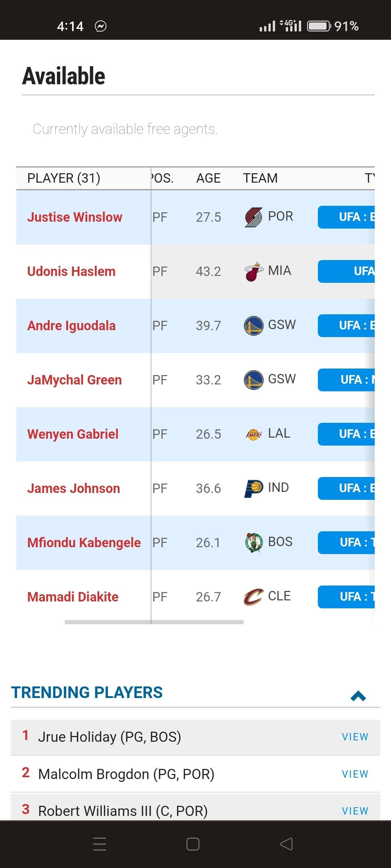Sort by PLAYER (31) column header
This screenshot has height=868, width=391.
tap(64, 178)
